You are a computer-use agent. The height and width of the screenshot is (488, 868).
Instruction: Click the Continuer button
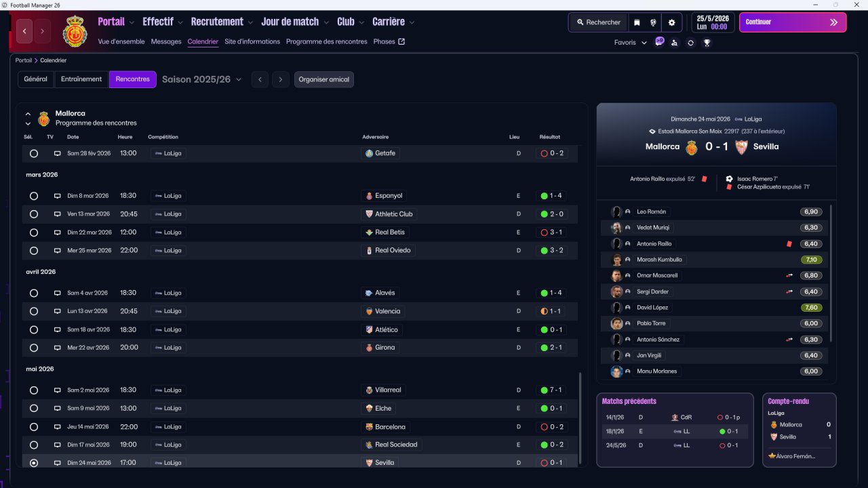pyautogui.click(x=793, y=22)
